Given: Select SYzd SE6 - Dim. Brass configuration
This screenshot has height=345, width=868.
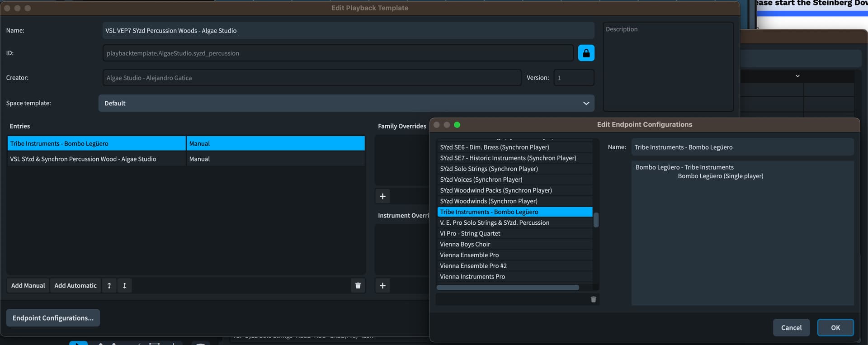Looking at the screenshot, I should click(515, 147).
